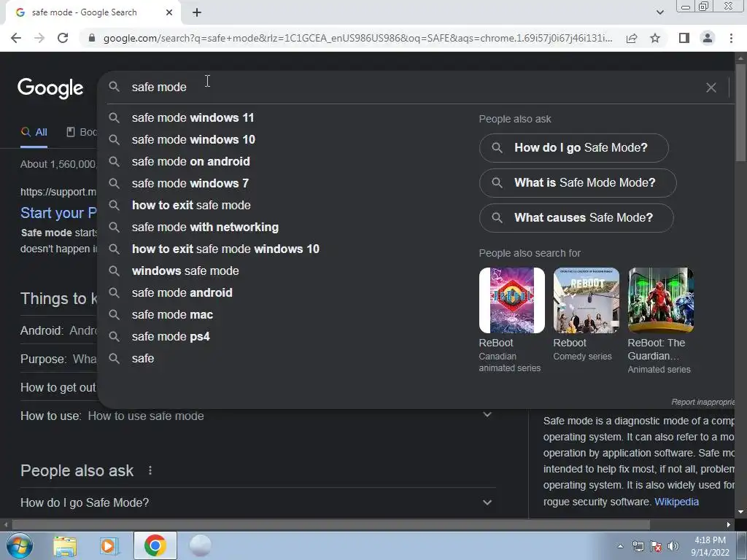
Task: Expand How do I go Safe Mode question
Action: click(258, 502)
